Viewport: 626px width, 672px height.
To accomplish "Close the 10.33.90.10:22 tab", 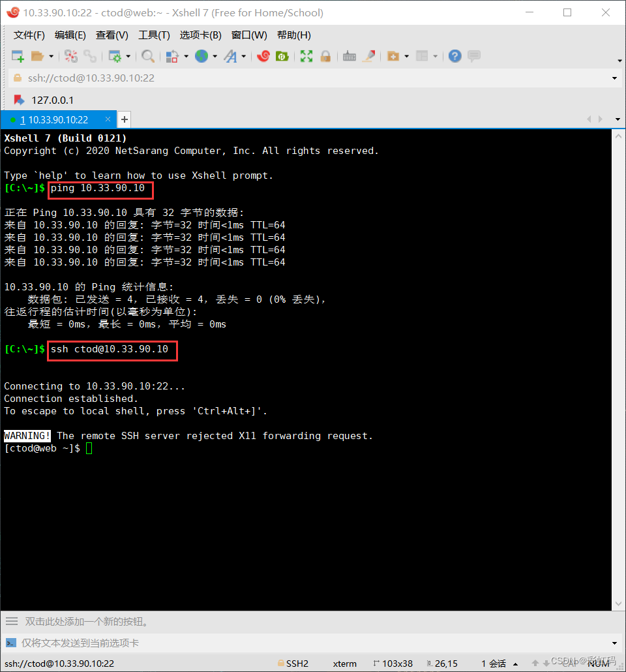I will coord(108,119).
